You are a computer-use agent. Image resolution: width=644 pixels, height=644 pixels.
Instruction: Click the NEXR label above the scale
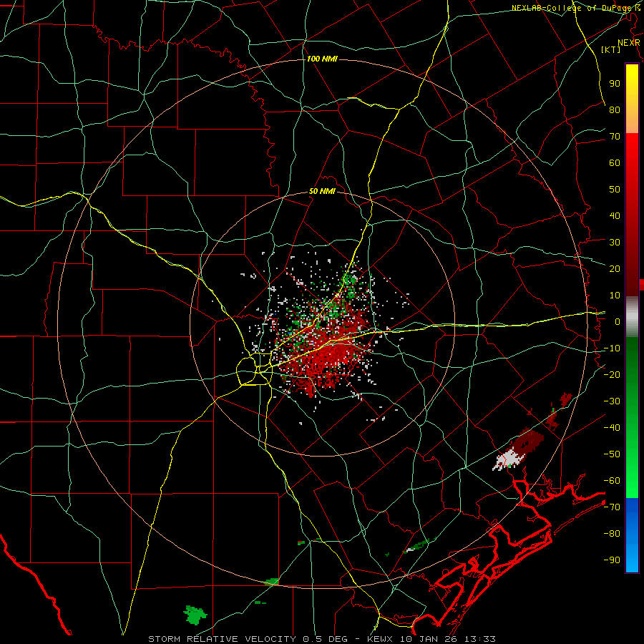pos(628,43)
